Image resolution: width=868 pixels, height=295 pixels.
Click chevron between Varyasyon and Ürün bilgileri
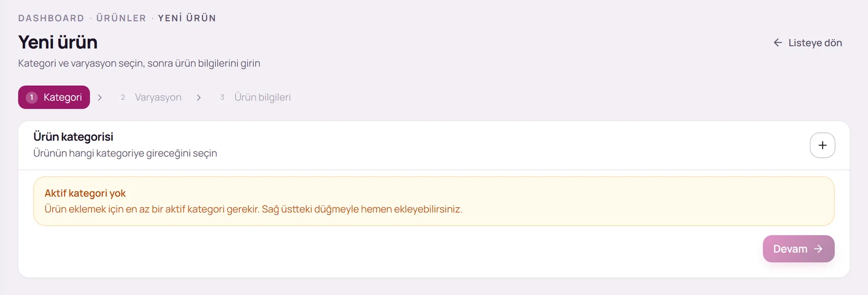coord(199,98)
